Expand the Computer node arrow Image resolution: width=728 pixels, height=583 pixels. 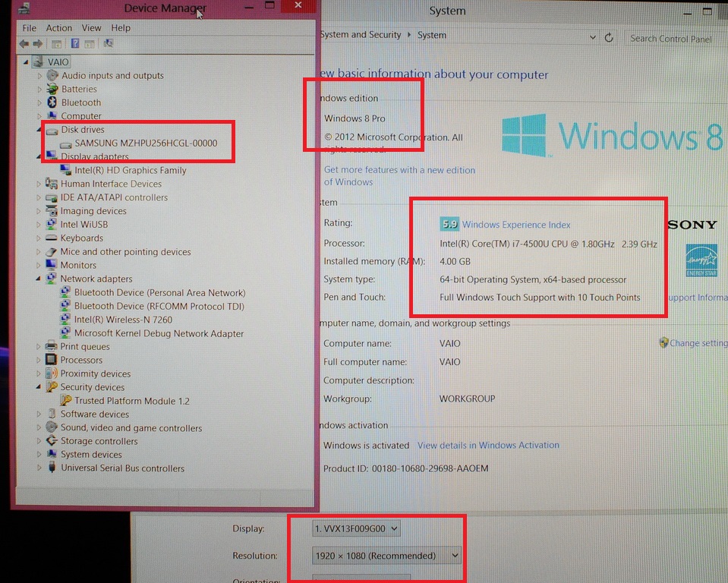click(39, 115)
